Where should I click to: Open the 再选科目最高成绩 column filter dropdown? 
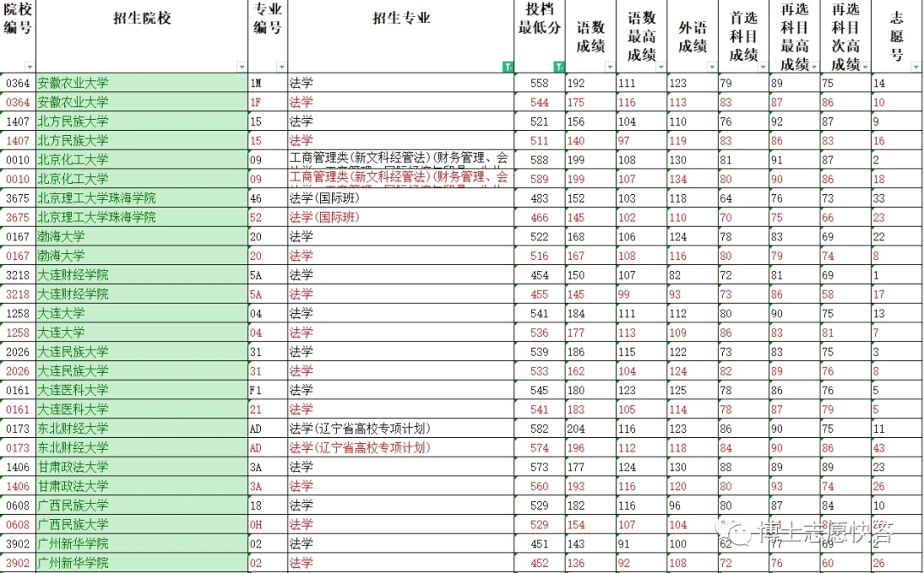click(x=814, y=67)
